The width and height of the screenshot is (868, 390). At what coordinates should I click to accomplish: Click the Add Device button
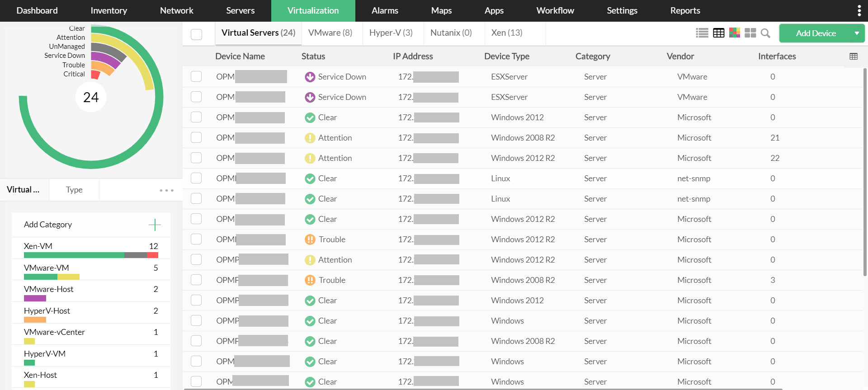pyautogui.click(x=816, y=33)
